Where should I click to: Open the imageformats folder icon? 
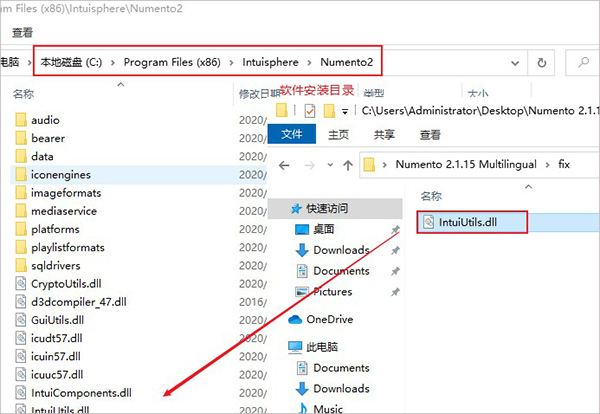[x=21, y=192]
